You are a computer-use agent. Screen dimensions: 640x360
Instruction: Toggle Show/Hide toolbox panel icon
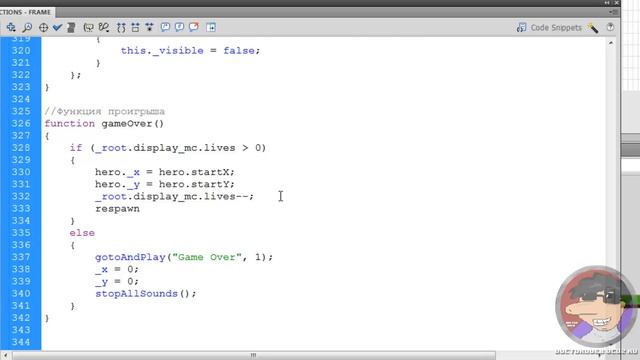tap(211, 27)
